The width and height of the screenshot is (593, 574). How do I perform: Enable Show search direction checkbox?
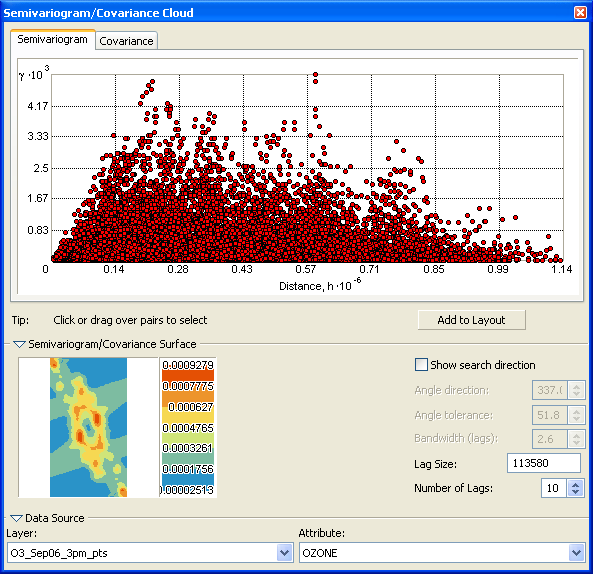(x=421, y=365)
